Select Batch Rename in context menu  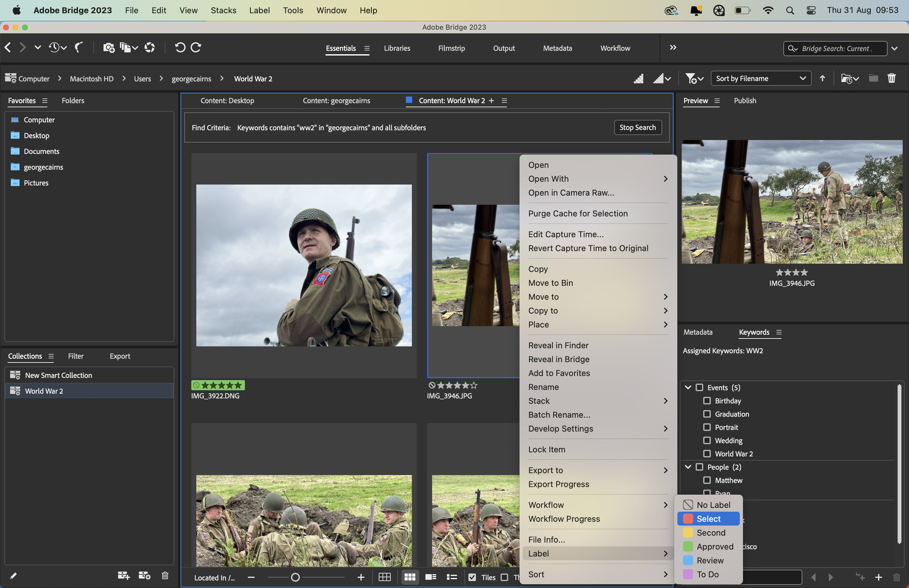click(559, 415)
